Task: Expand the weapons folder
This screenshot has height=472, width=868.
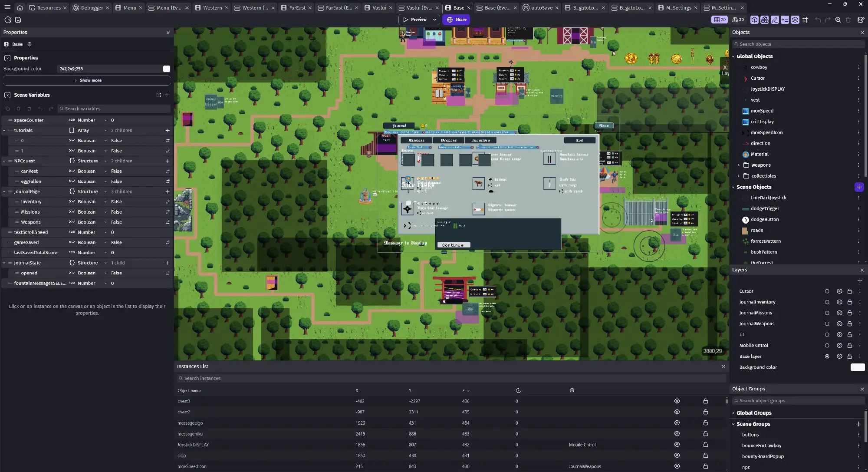Action: click(739, 165)
